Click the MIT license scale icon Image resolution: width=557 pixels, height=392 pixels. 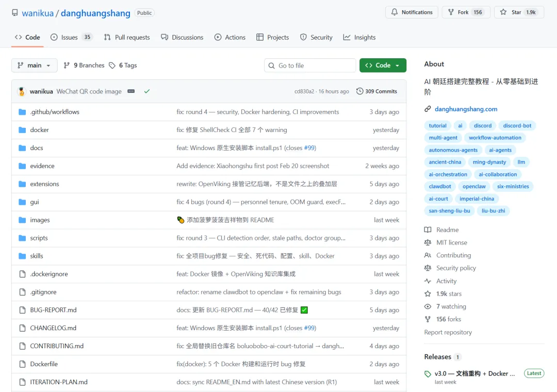[428, 242]
